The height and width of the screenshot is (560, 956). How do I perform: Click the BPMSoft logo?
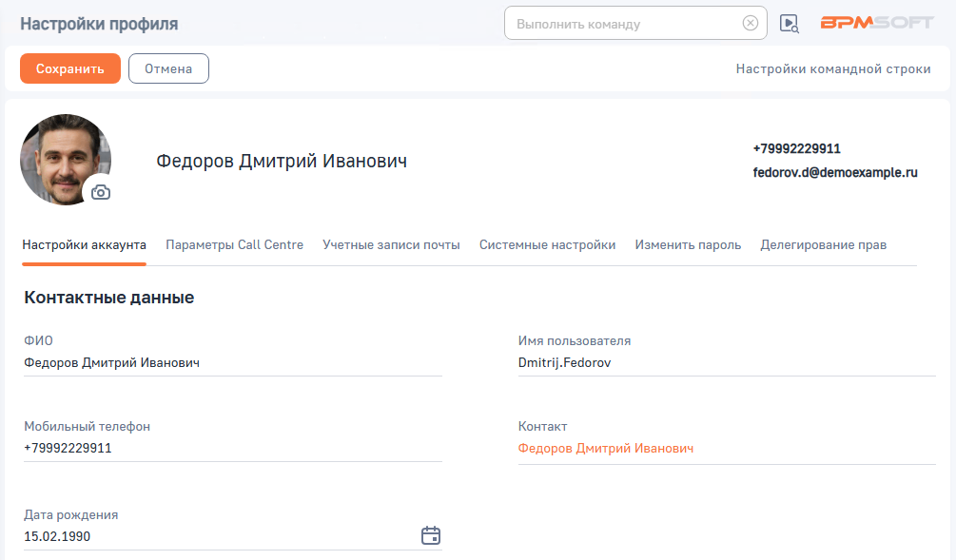[877, 23]
